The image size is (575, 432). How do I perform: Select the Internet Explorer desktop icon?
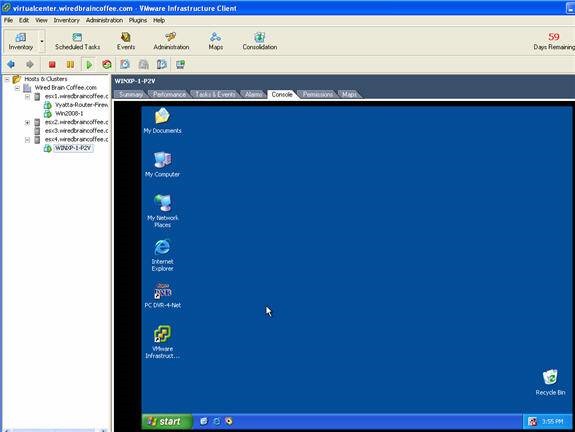point(162,255)
